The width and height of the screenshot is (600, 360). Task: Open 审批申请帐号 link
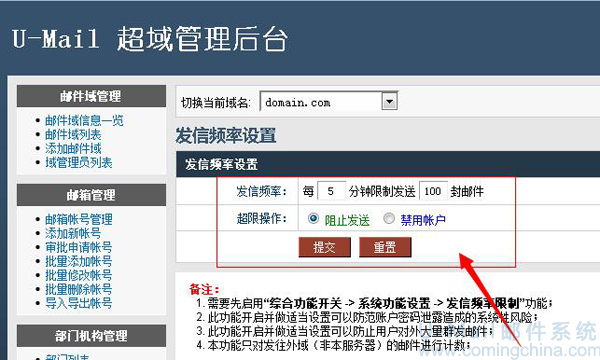(x=78, y=247)
